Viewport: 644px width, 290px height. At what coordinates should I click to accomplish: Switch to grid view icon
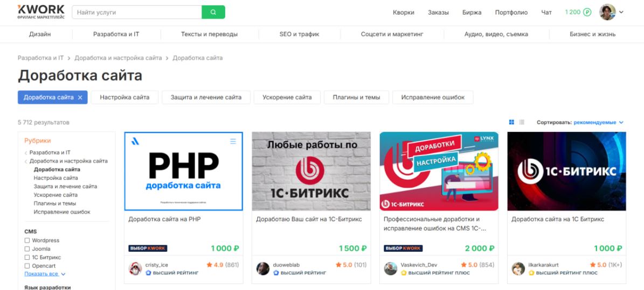(511, 122)
